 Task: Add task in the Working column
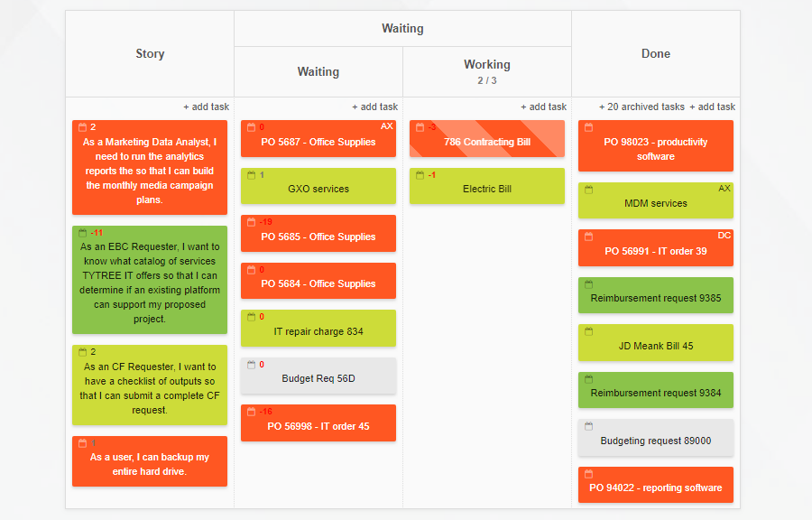coord(544,107)
